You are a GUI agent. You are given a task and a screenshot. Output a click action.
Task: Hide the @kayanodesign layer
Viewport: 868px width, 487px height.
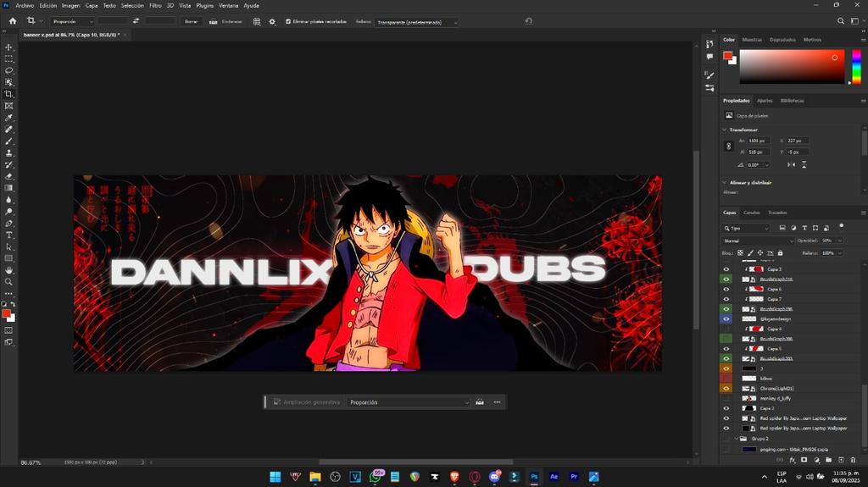[x=726, y=319]
